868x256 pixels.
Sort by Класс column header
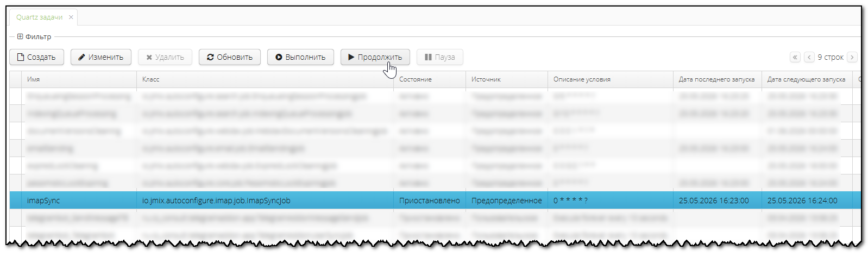click(265, 79)
